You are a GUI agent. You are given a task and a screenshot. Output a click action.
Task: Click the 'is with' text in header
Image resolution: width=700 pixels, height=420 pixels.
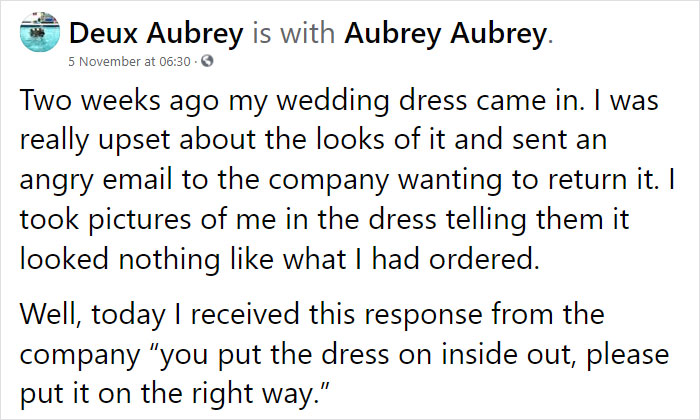pyautogui.click(x=294, y=33)
